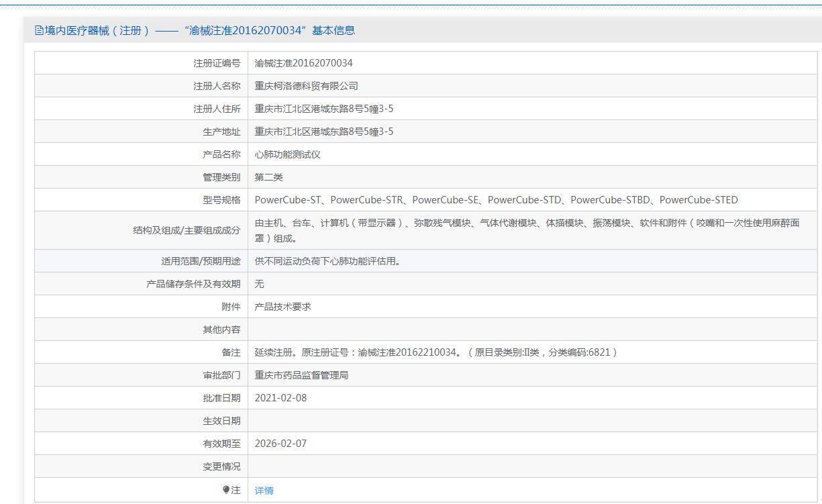Select management category value 第二类
The height and width of the screenshot is (504, 822).
(x=269, y=177)
